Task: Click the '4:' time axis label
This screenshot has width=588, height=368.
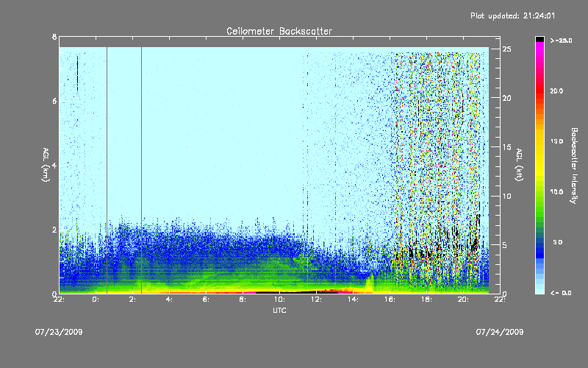Action: pyautogui.click(x=170, y=300)
